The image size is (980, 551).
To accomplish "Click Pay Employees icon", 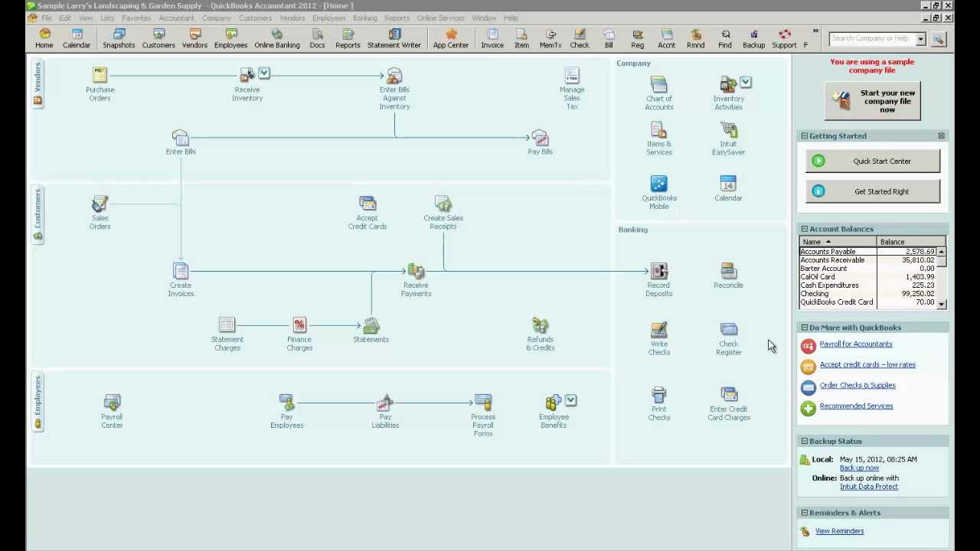I will [x=286, y=403].
